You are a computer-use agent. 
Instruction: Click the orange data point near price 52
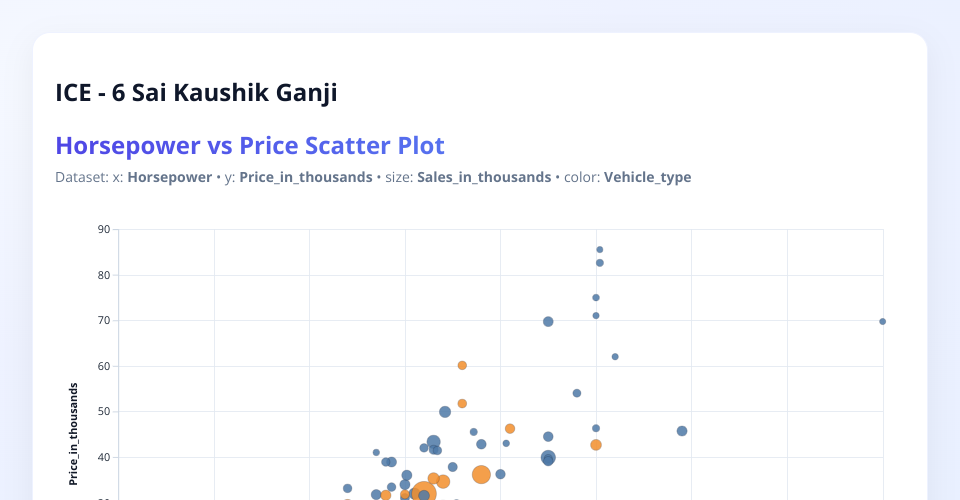pos(462,403)
